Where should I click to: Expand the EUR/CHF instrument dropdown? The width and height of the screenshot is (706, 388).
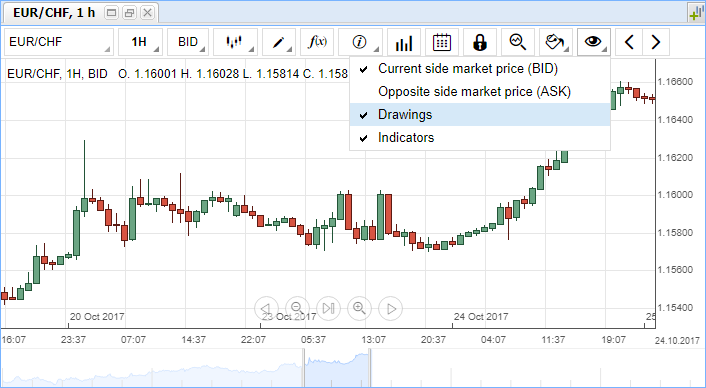click(59, 42)
